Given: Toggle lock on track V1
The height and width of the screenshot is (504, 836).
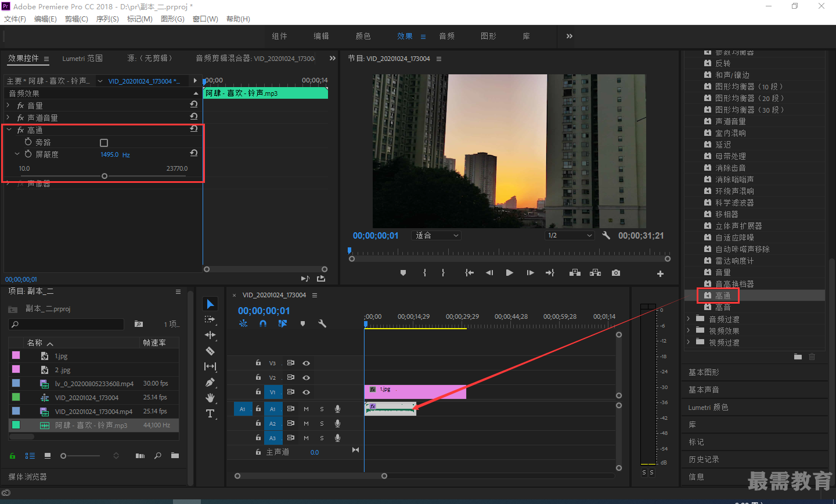Looking at the screenshot, I should click(258, 392).
